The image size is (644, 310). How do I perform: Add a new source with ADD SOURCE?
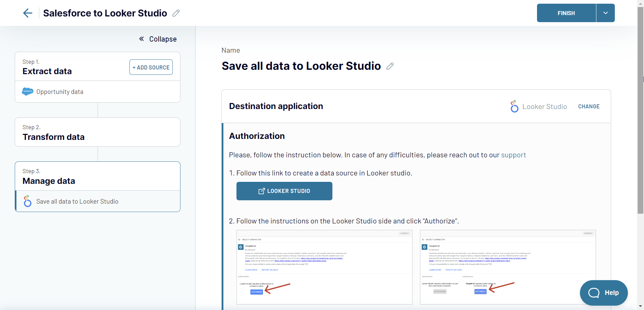click(x=151, y=67)
